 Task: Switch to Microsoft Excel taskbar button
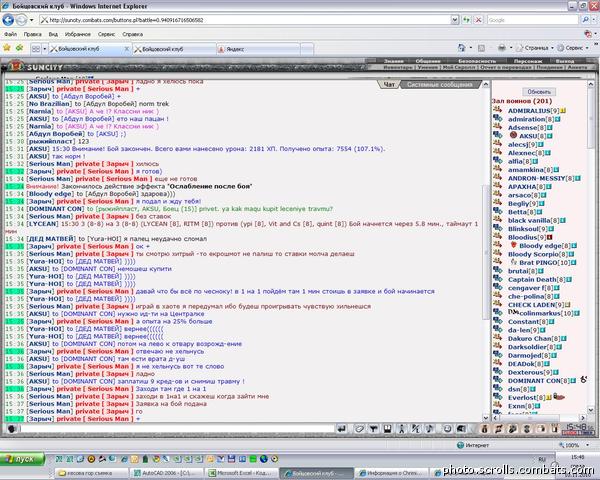(241, 473)
